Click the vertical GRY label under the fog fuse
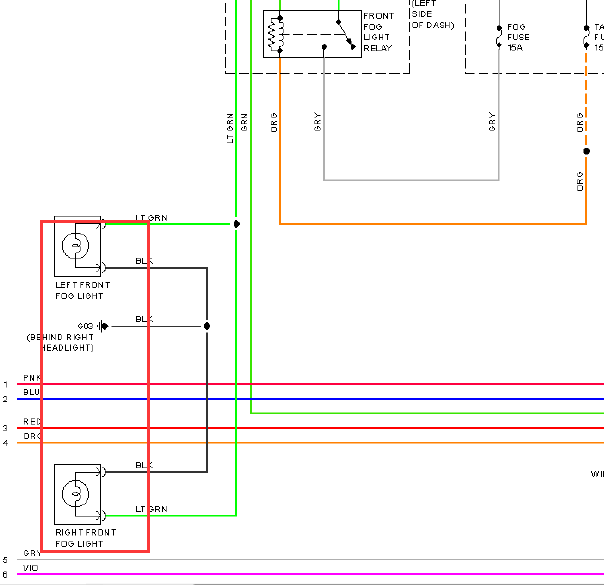 pyautogui.click(x=492, y=122)
